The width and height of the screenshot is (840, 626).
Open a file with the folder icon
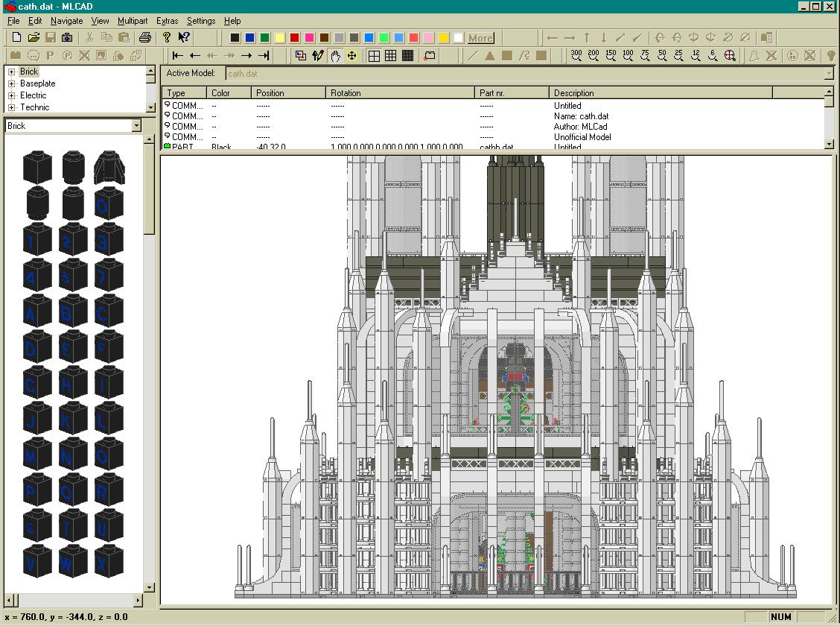[34, 37]
